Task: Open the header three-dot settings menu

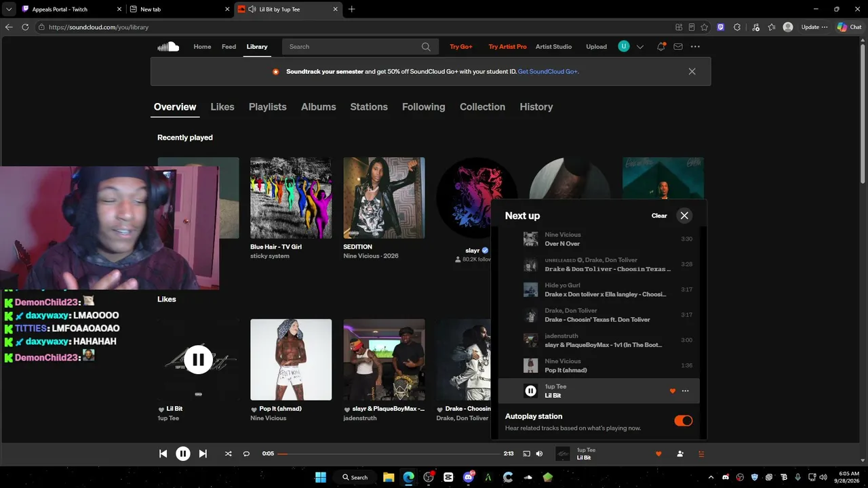Action: [695, 47]
